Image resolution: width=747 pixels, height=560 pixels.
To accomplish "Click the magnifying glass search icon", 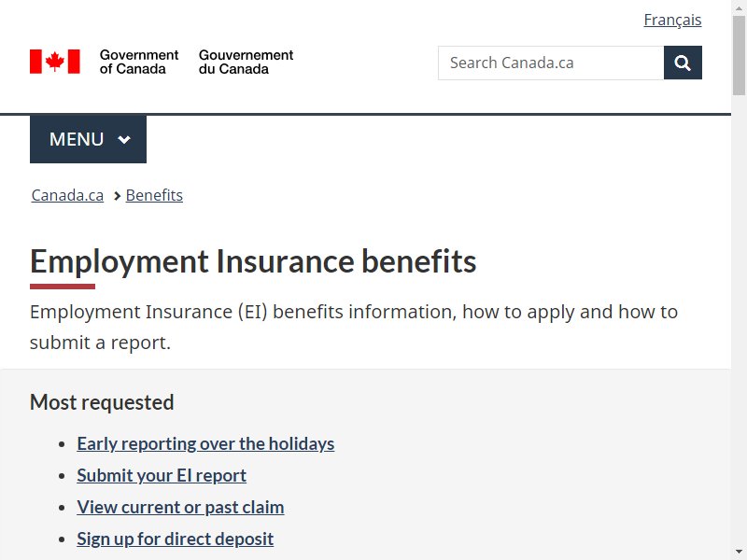I will [683, 63].
